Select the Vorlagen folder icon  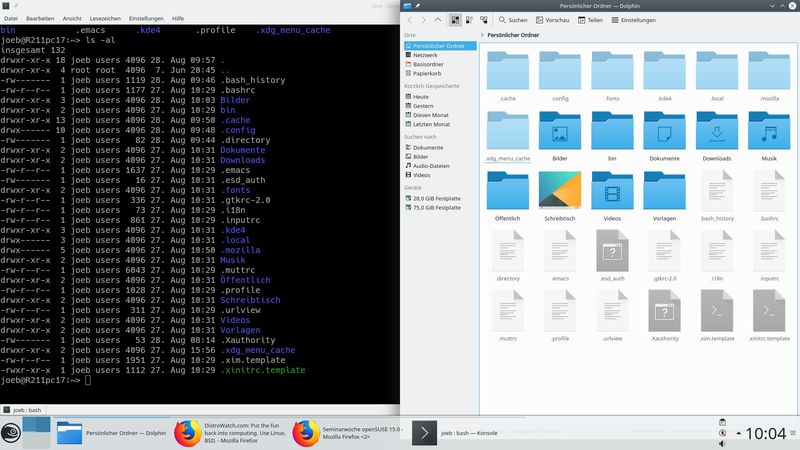[x=664, y=191]
